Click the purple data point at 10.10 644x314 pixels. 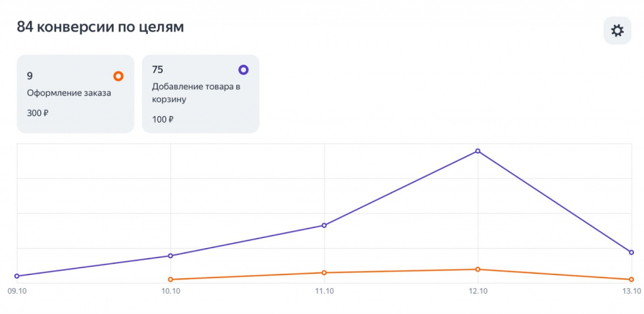(170, 256)
